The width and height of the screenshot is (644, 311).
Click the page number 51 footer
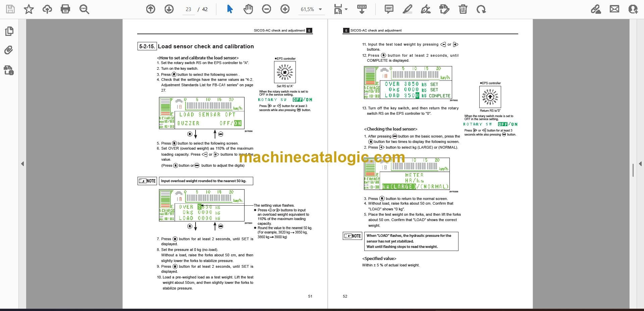310,296
